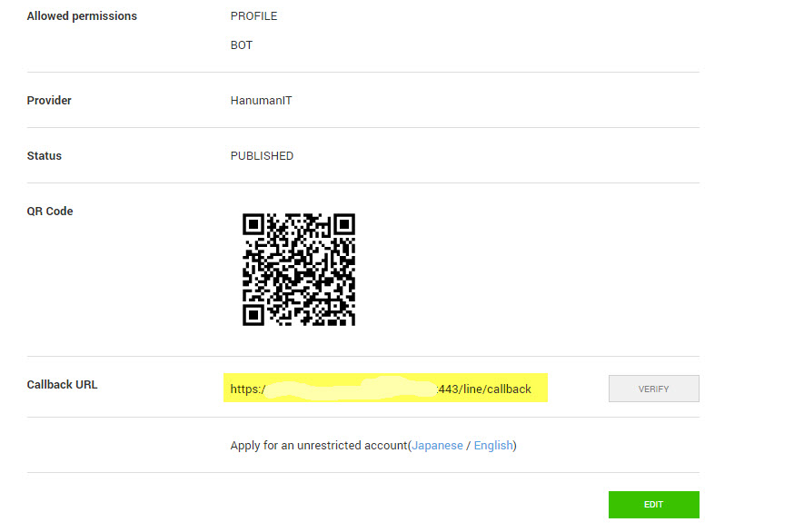Click the green EDIT button
Screen dimensions: 804x532
tap(654, 505)
